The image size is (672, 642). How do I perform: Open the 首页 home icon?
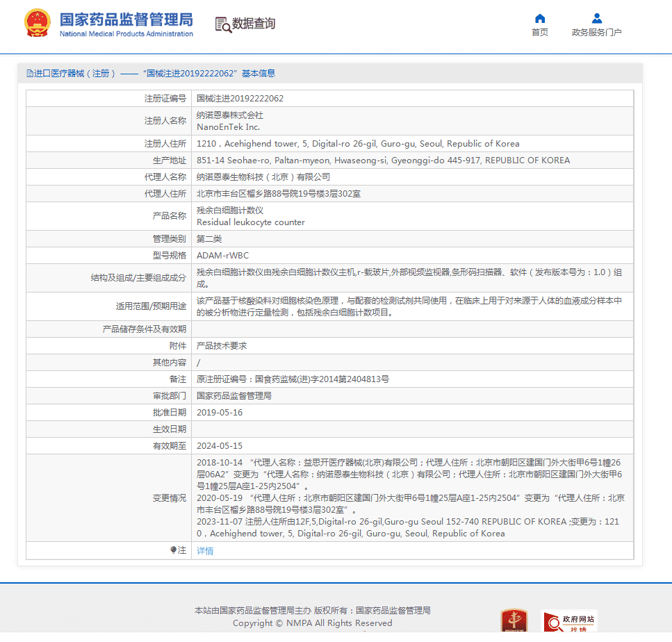[540, 19]
